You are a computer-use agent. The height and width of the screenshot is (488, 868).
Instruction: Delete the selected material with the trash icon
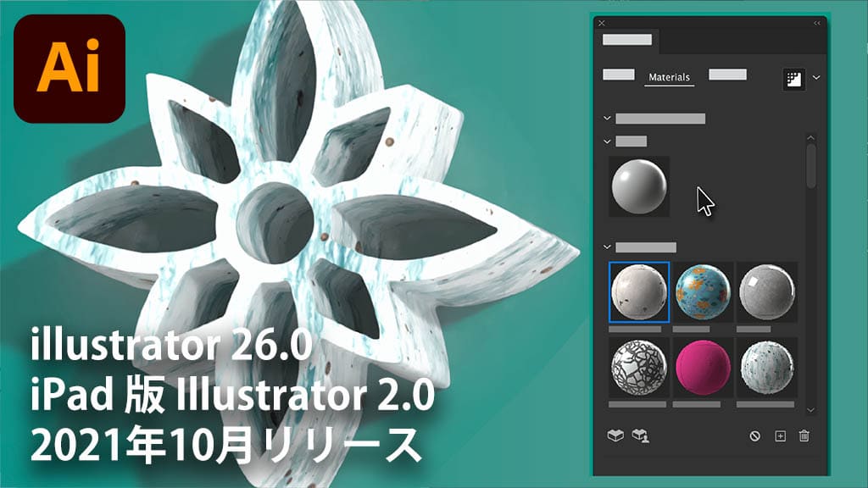804,436
